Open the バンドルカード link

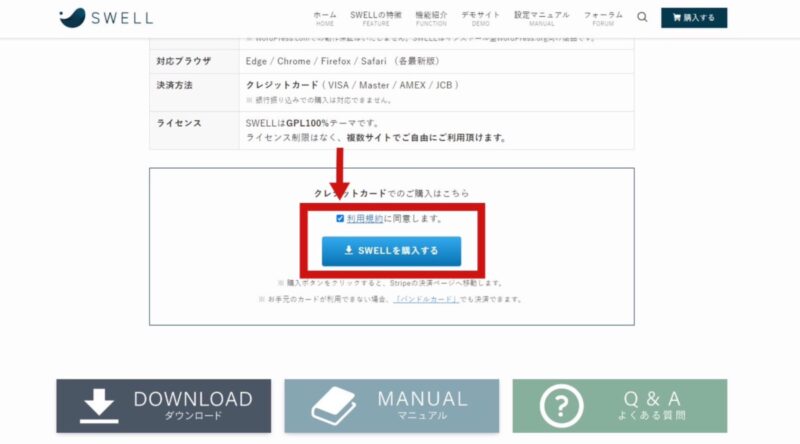pos(427,299)
